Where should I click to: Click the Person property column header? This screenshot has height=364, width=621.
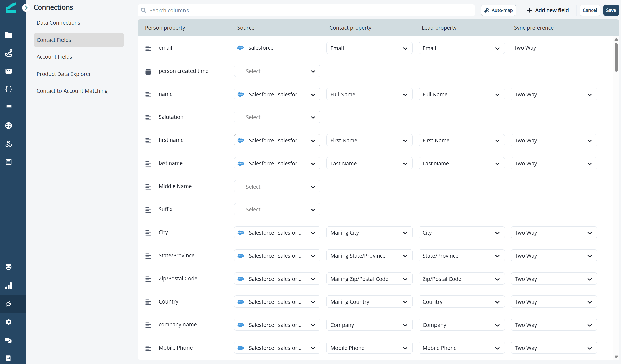pos(165,28)
